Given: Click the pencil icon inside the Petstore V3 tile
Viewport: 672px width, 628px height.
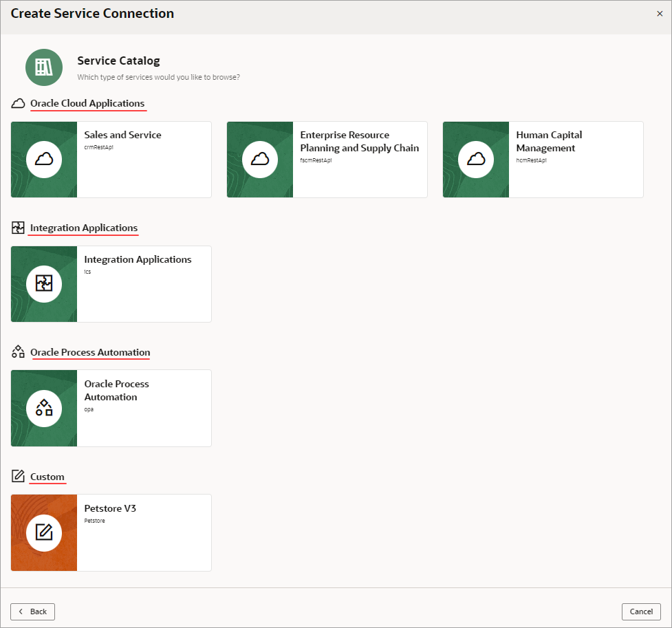Looking at the screenshot, I should [43, 532].
